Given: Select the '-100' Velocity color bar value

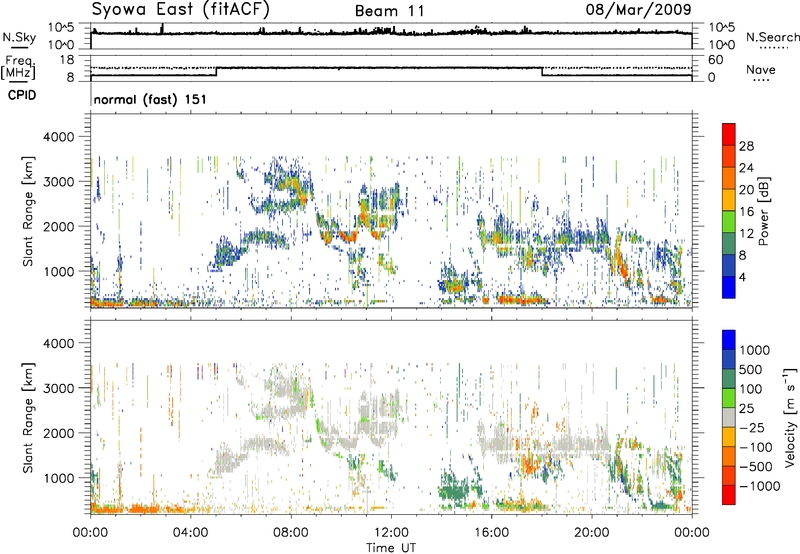Looking at the screenshot, I should coord(756,447).
